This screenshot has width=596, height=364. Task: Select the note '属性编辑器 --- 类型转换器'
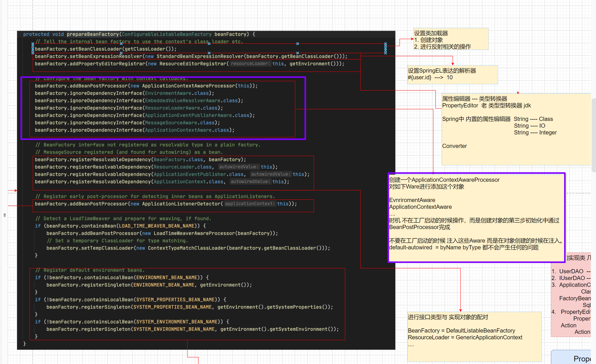(x=516, y=129)
